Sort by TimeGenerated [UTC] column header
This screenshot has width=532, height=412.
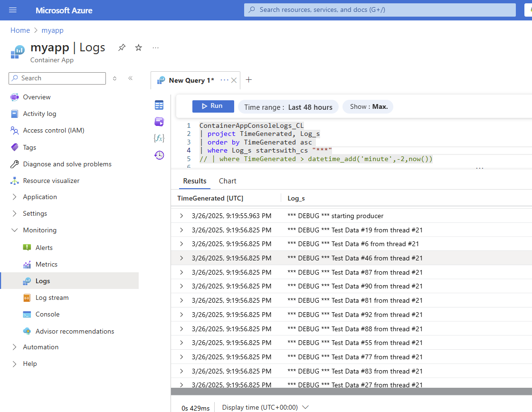(210, 198)
